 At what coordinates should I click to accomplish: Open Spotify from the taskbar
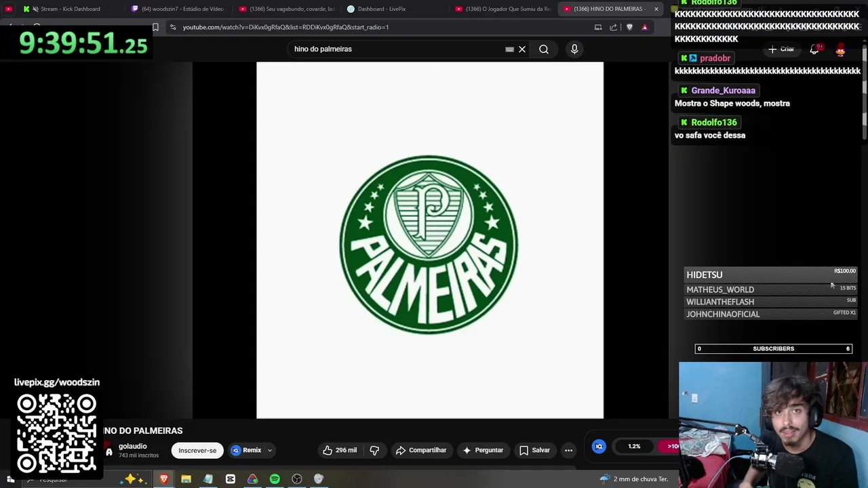pyautogui.click(x=275, y=479)
